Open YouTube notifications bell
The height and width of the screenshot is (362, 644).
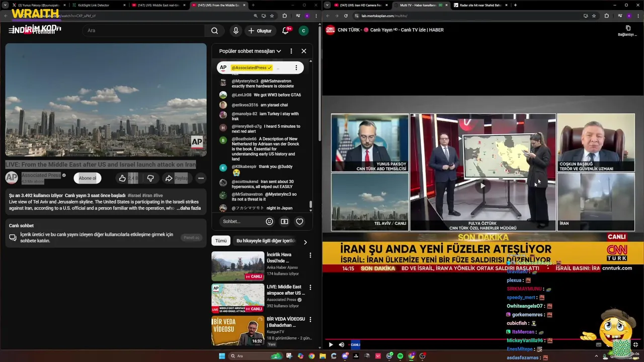(x=285, y=31)
